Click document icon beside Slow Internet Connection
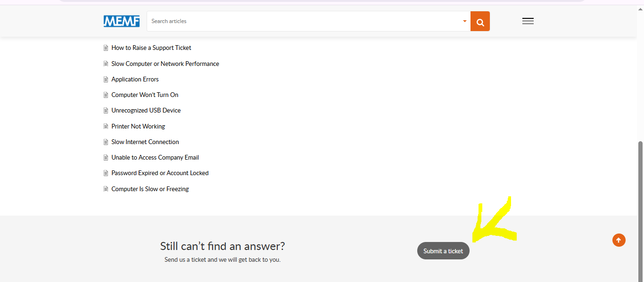The height and width of the screenshot is (282, 644). [x=106, y=142]
